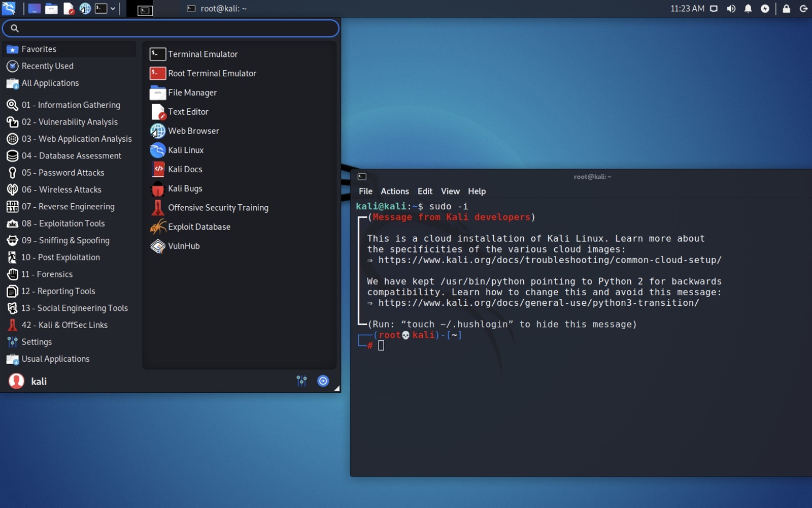
Task: Select 10 - Post Exploitation category
Action: pos(69,258)
